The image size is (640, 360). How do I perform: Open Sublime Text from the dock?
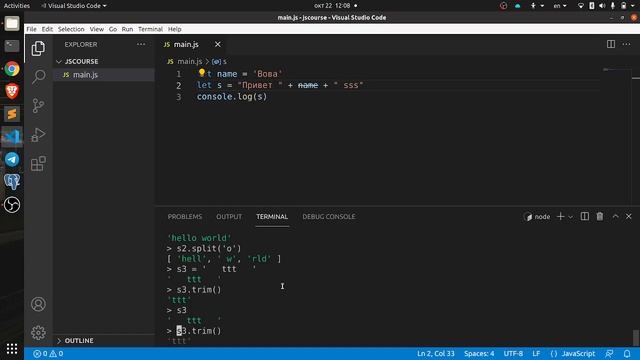pyautogui.click(x=12, y=114)
